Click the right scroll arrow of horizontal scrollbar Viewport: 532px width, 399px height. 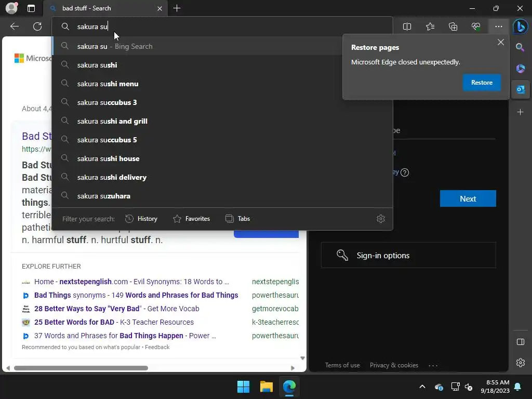[293, 368]
